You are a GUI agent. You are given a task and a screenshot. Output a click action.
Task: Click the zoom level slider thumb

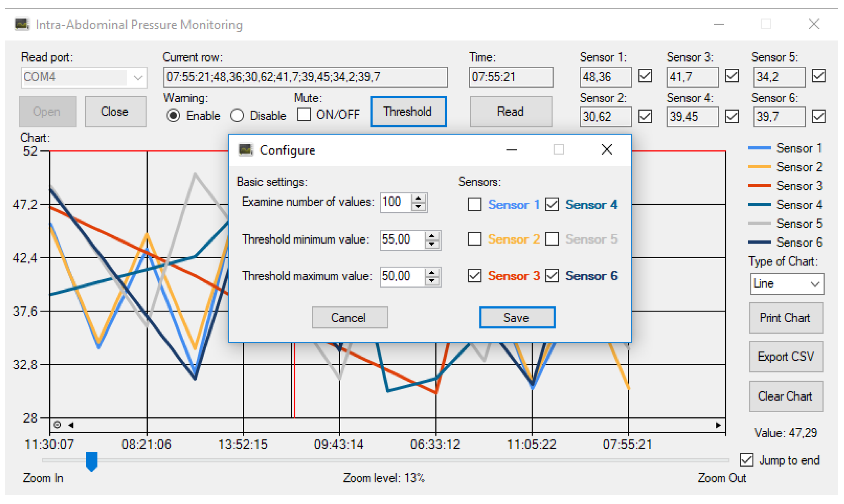(91, 461)
